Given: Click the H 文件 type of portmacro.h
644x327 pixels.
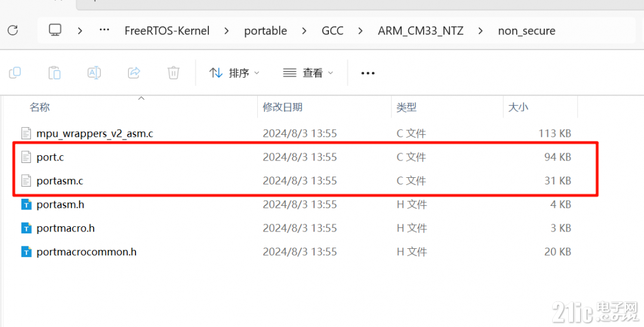Looking at the screenshot, I should coord(412,228).
